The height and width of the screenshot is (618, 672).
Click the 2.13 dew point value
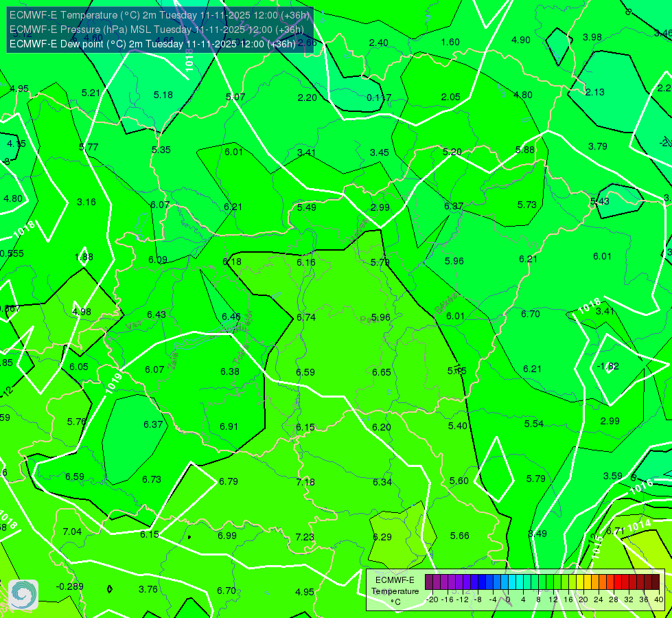pyautogui.click(x=595, y=92)
